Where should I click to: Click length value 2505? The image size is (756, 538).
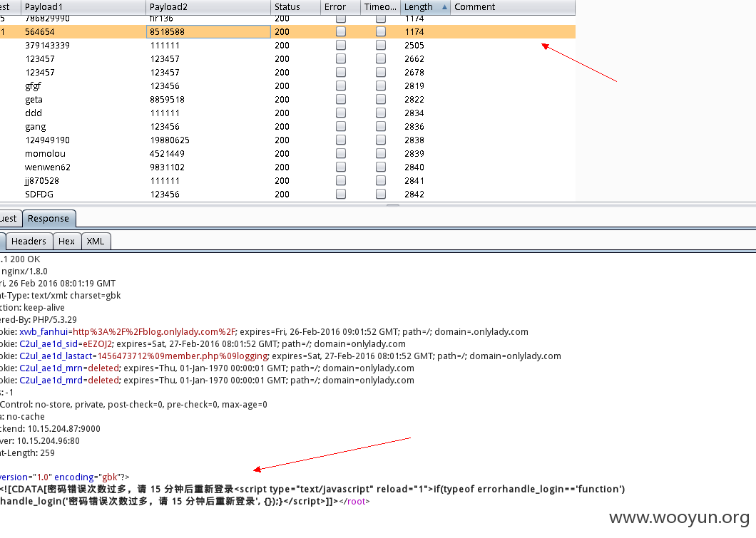[414, 46]
